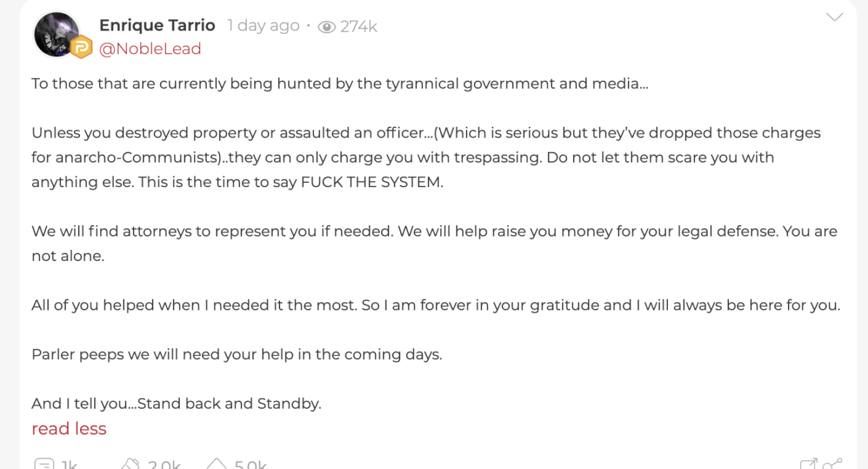The width and height of the screenshot is (868, 469).
Task: Click the eye views icon
Action: [x=326, y=26]
